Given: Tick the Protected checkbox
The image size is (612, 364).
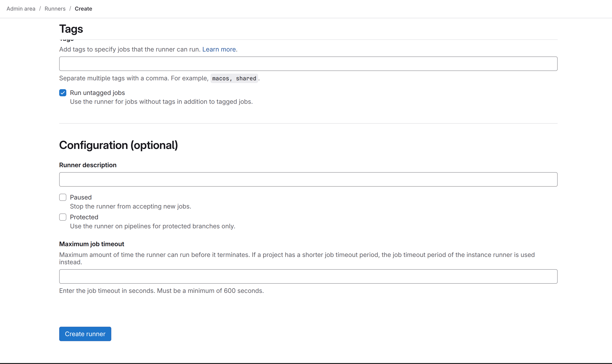Looking at the screenshot, I should tap(63, 217).
